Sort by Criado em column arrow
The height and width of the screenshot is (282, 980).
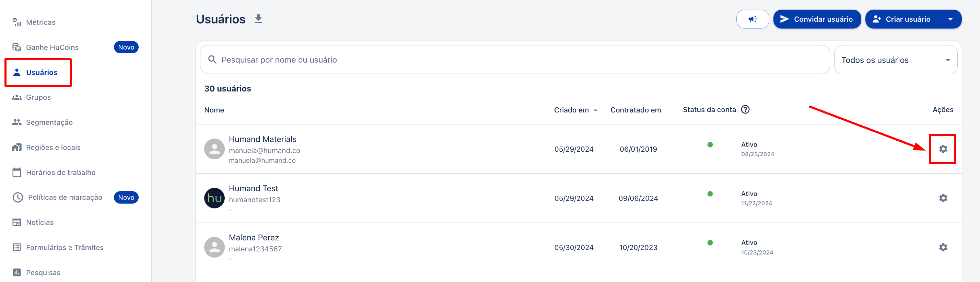point(595,110)
